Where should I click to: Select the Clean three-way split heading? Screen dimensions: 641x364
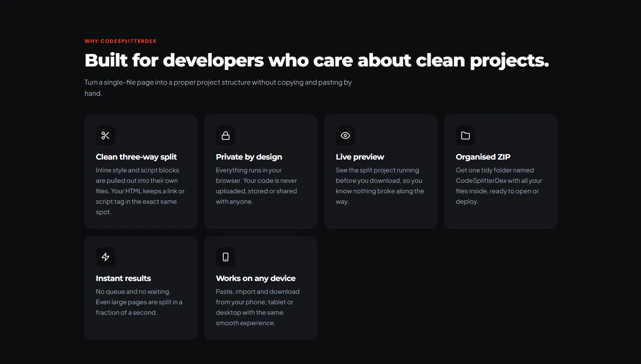tap(136, 157)
